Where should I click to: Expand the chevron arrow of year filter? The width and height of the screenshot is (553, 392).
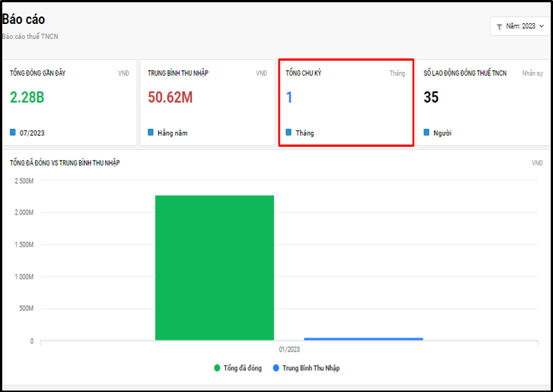click(x=541, y=26)
